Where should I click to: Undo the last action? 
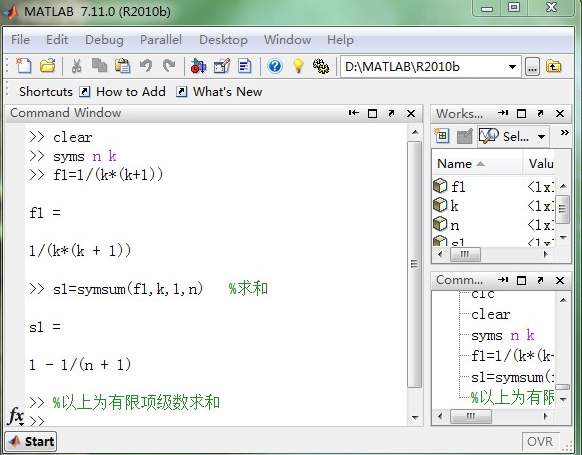pyautogui.click(x=146, y=66)
